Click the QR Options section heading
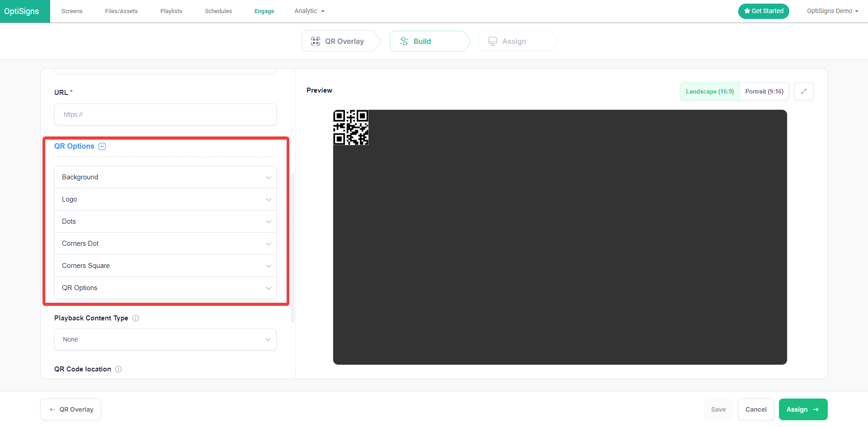The height and width of the screenshot is (427, 868). 74,146
